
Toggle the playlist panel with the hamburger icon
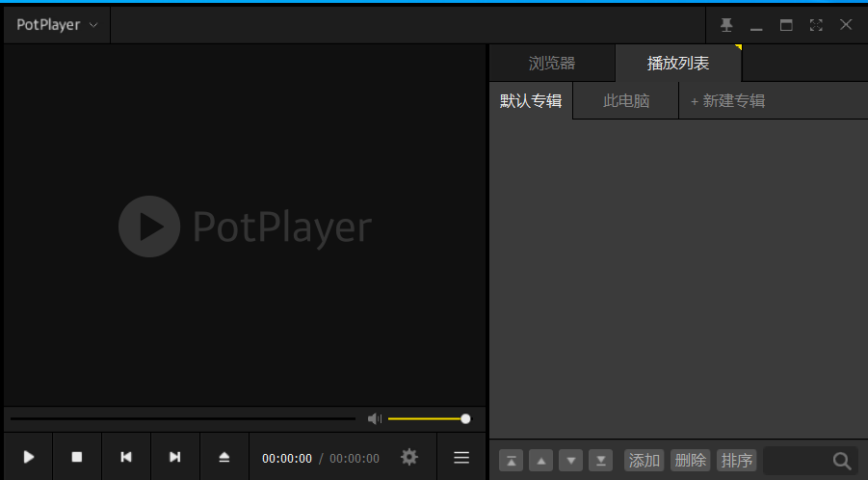coord(461,457)
